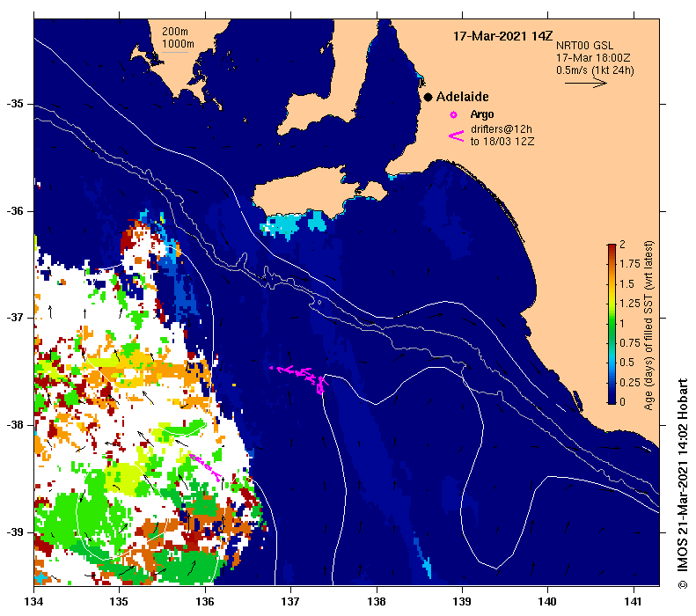Click the color bar tick label '0.5'
The height and width of the screenshot is (616, 696).
pos(627,363)
